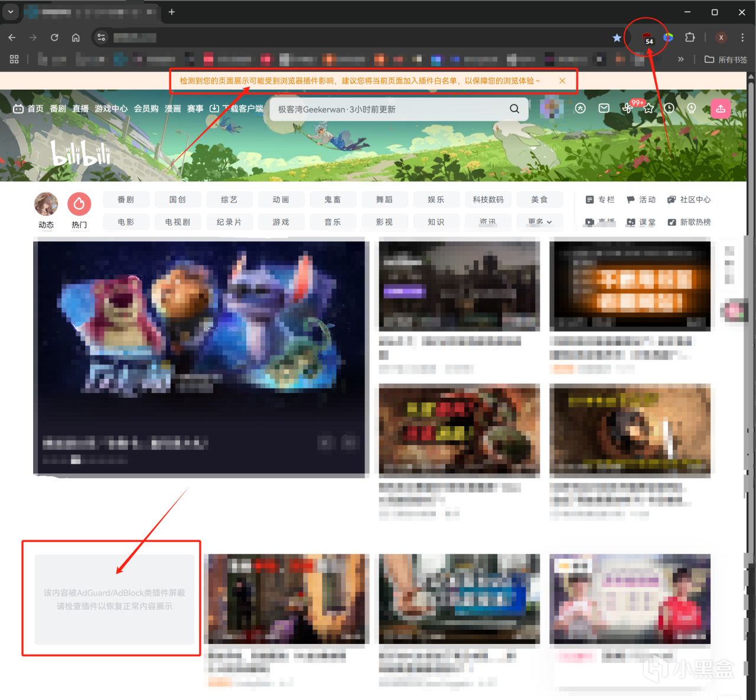
Task: Focus the Bilibili search box
Action: tap(390, 109)
